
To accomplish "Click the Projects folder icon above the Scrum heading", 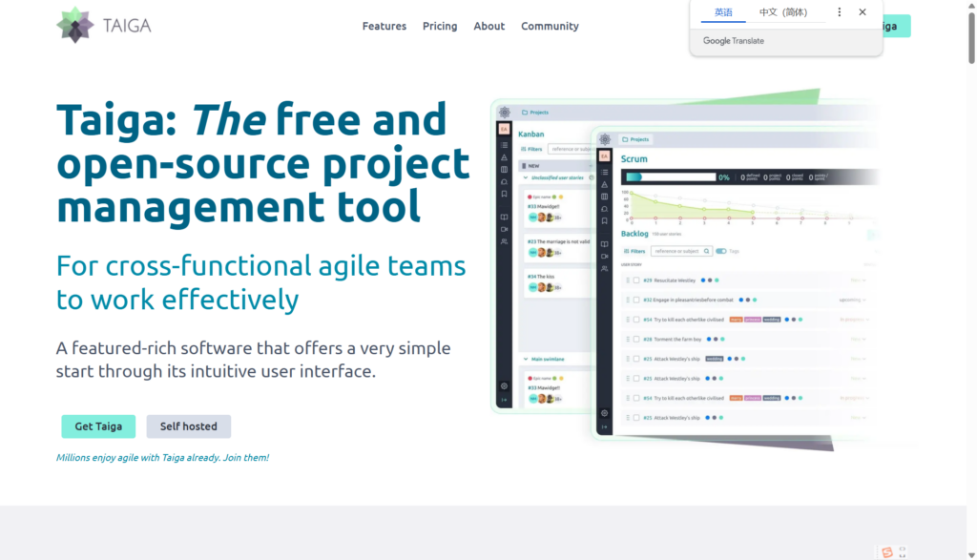I will tap(625, 139).
